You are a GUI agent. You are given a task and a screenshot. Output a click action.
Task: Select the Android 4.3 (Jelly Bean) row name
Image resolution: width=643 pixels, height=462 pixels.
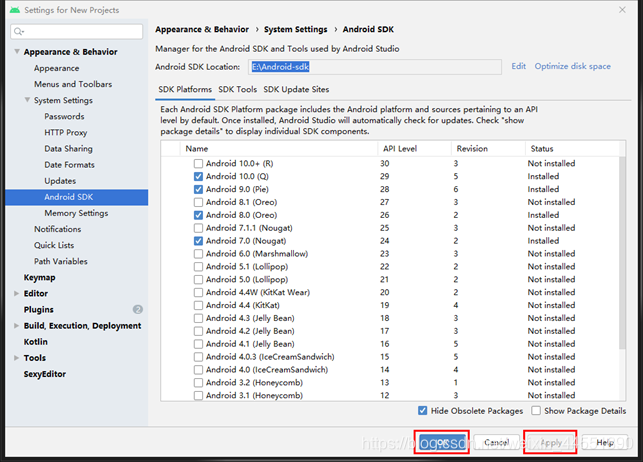(x=250, y=318)
